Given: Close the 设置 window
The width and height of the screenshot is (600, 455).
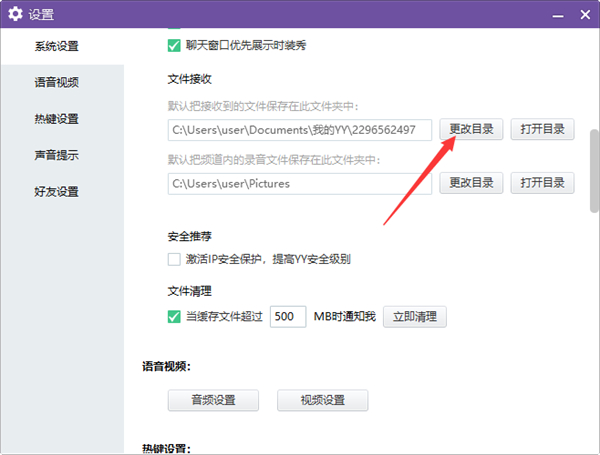Looking at the screenshot, I should pyautogui.click(x=585, y=15).
